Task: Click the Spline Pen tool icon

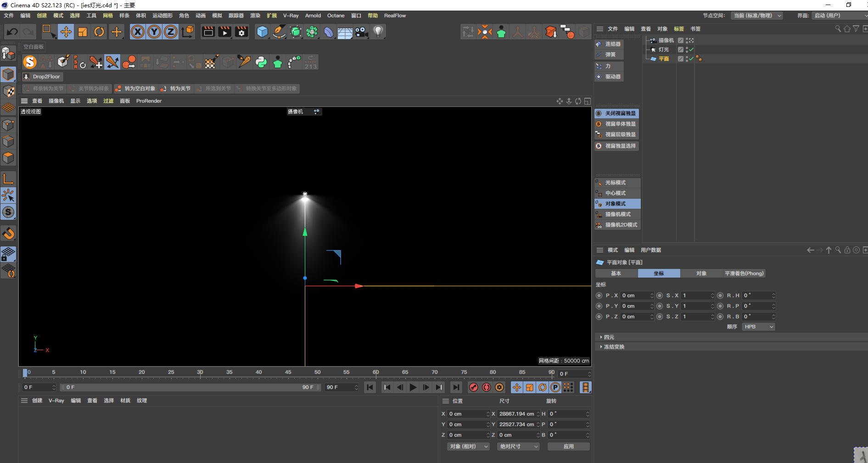Action: coord(279,32)
